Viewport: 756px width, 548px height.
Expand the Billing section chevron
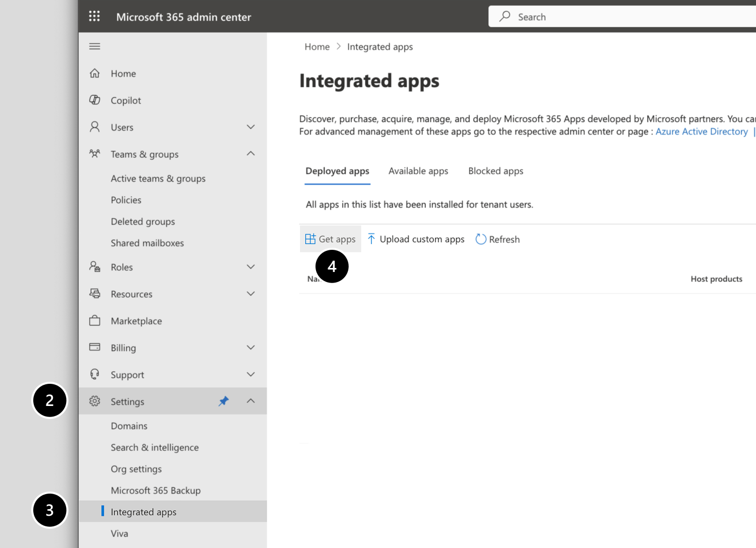coord(250,347)
